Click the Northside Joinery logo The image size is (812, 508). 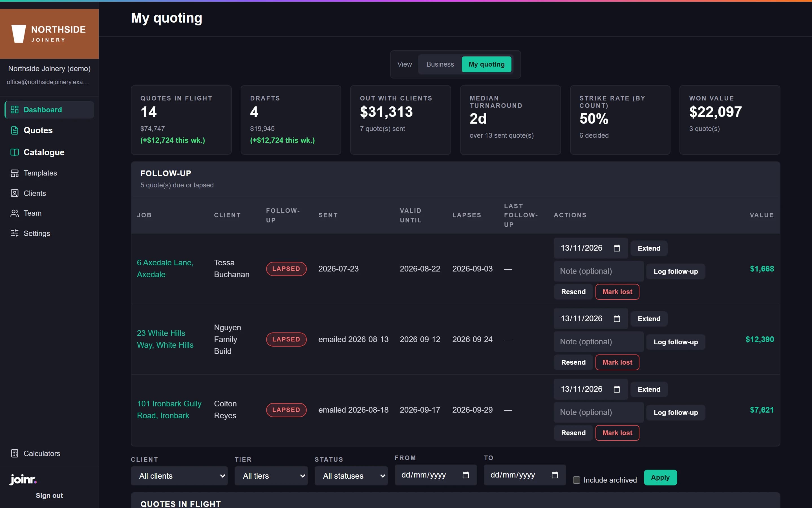(x=49, y=34)
